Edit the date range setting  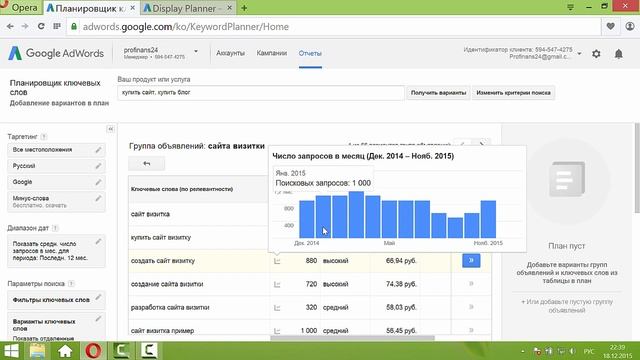pos(98,242)
